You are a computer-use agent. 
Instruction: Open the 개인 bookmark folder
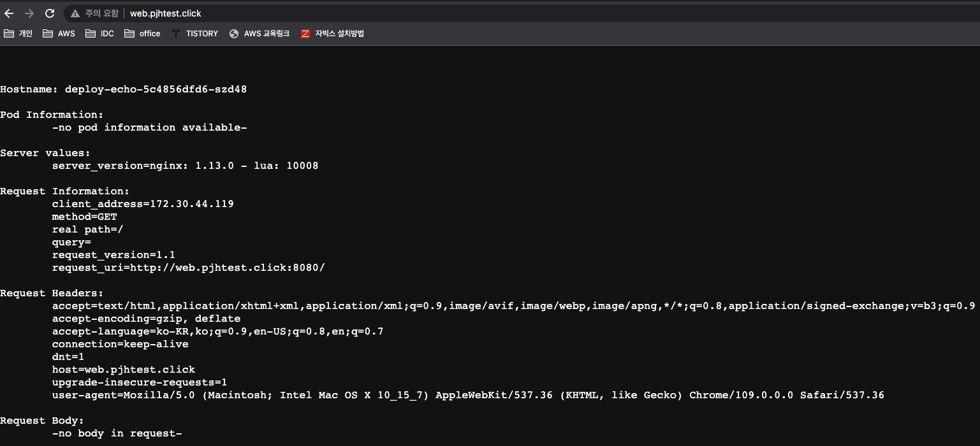pos(18,34)
